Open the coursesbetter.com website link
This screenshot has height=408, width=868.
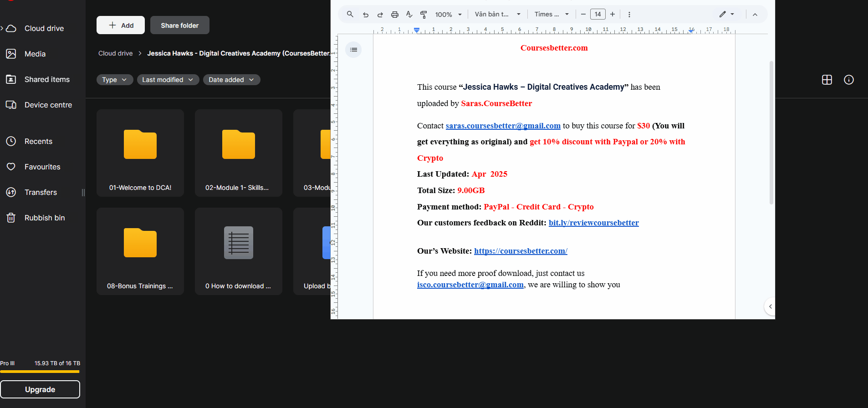[521, 251]
